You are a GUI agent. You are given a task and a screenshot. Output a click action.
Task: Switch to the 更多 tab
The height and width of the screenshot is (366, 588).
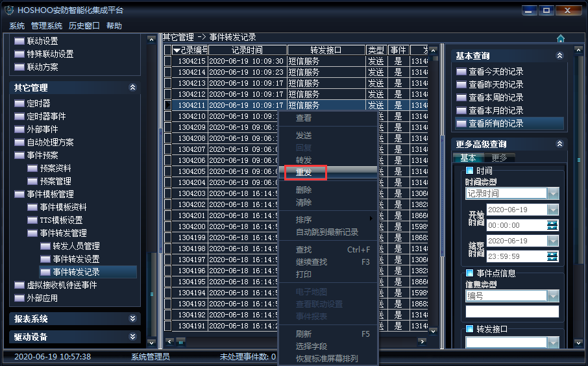click(x=500, y=158)
